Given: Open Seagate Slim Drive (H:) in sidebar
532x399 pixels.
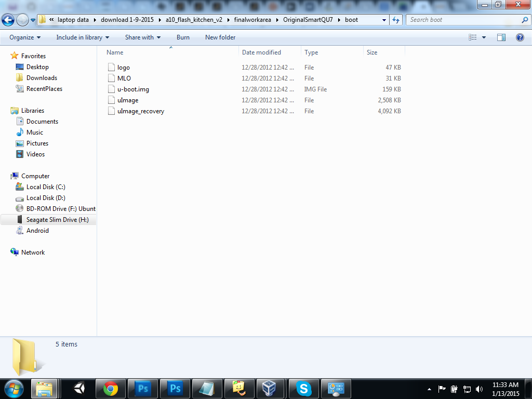Looking at the screenshot, I should (57, 220).
